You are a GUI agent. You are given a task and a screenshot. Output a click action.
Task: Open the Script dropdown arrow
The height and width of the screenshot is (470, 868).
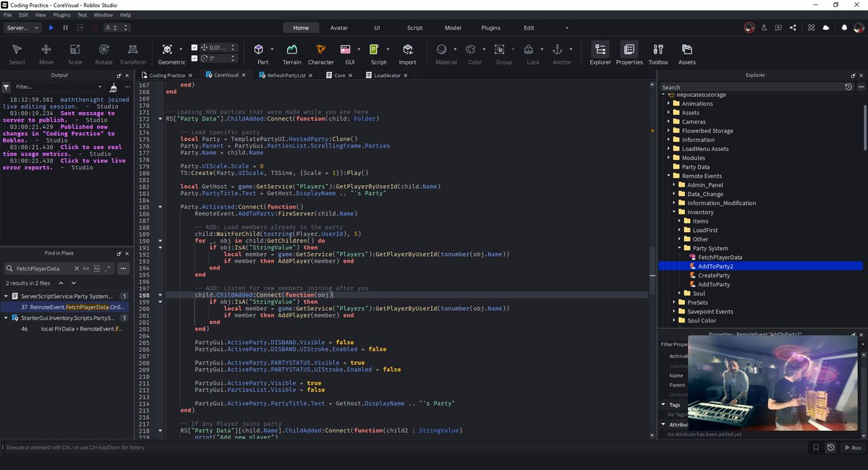click(388, 50)
